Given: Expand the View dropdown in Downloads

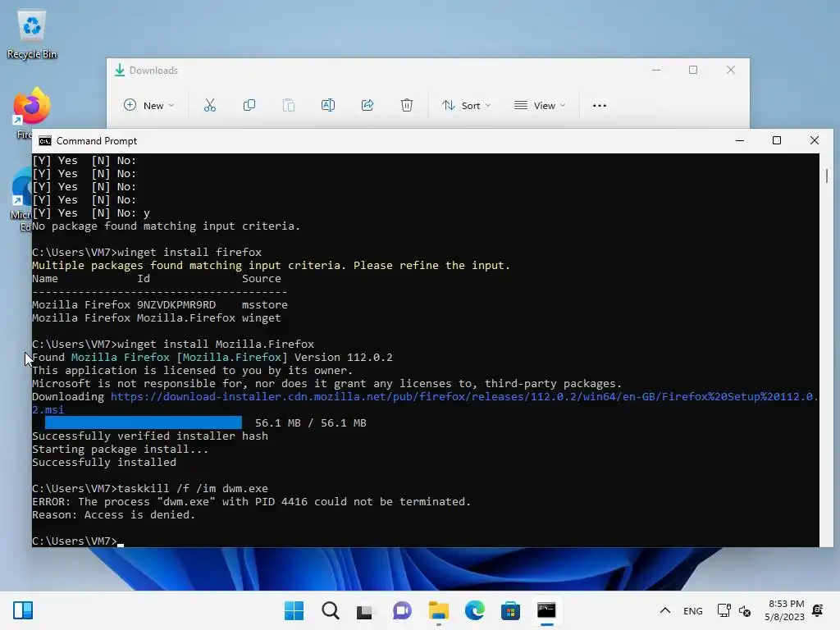Looking at the screenshot, I should (x=540, y=105).
